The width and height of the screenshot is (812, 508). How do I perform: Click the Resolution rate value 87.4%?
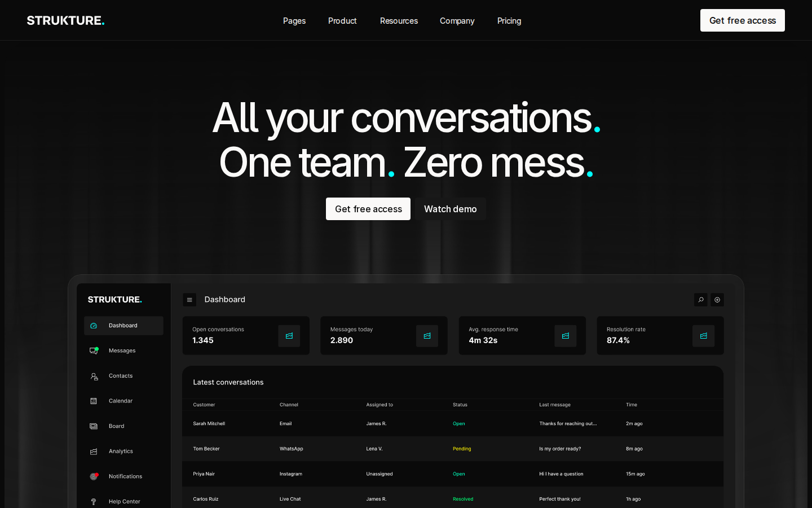click(618, 340)
